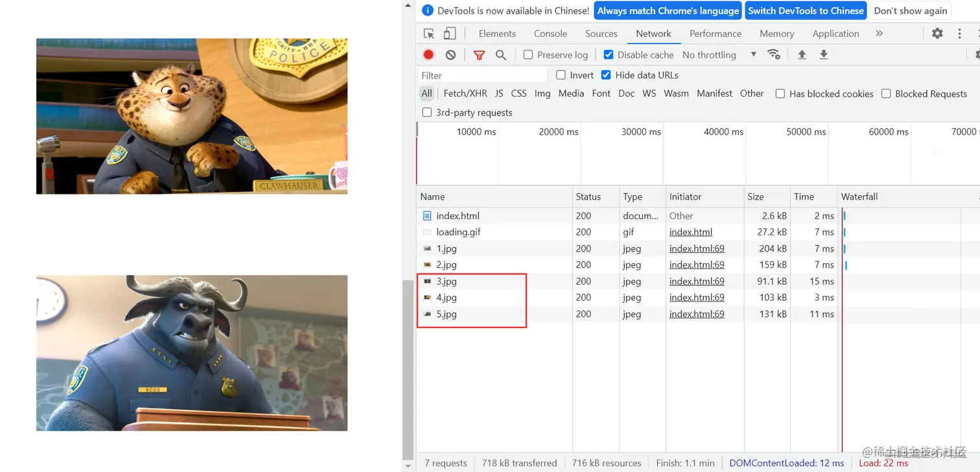Open the No throttling dropdown

tap(719, 55)
